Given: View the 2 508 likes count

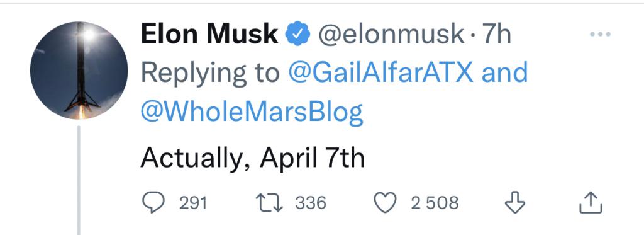Looking at the screenshot, I should tap(435, 203).
